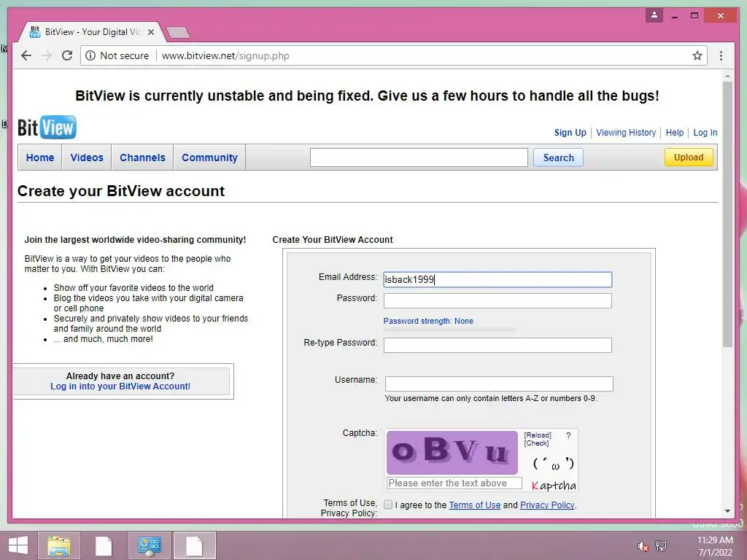Click the scrollbar down arrow

(x=727, y=511)
